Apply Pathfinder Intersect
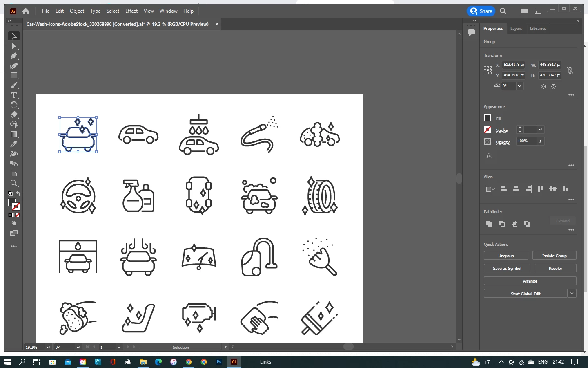Screen dimensions: 588x368 [x=514, y=224]
